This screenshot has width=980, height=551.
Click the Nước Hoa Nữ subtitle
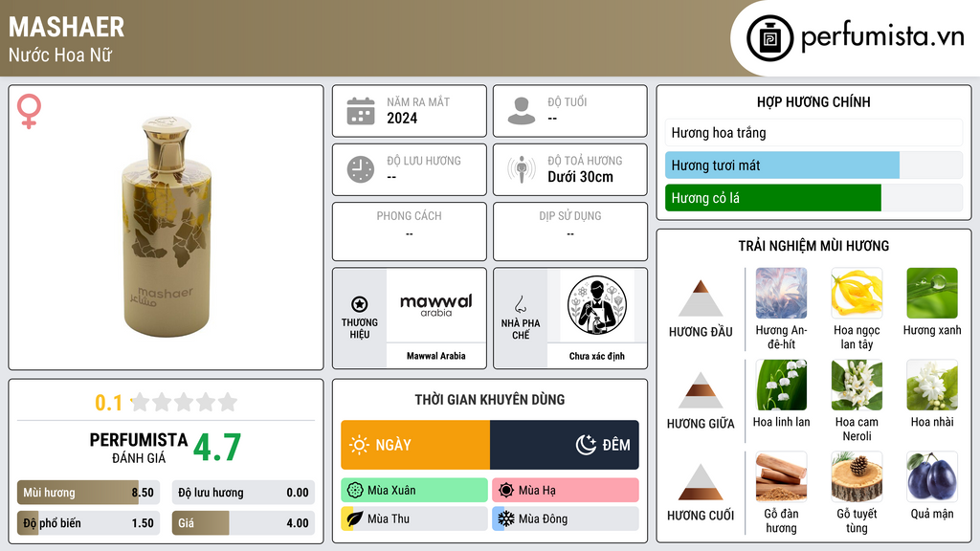60,55
